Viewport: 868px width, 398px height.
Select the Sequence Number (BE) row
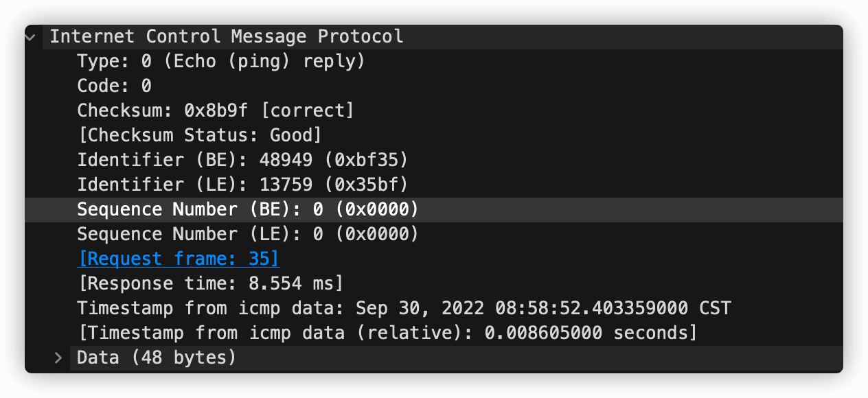[x=434, y=209]
